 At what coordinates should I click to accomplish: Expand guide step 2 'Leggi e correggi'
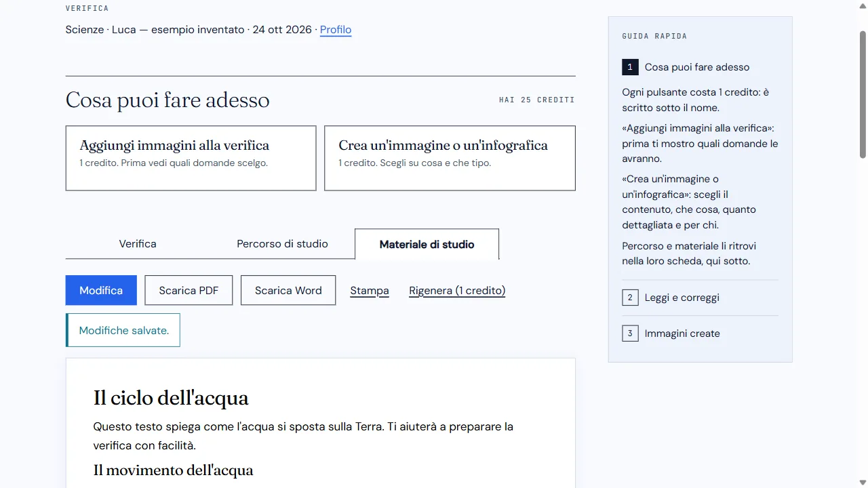click(700, 298)
